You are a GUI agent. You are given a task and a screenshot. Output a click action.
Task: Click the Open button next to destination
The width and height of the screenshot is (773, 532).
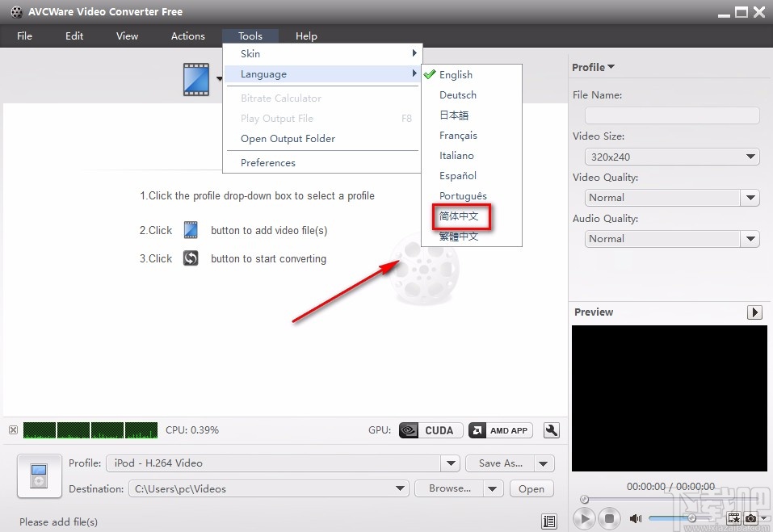pyautogui.click(x=531, y=488)
